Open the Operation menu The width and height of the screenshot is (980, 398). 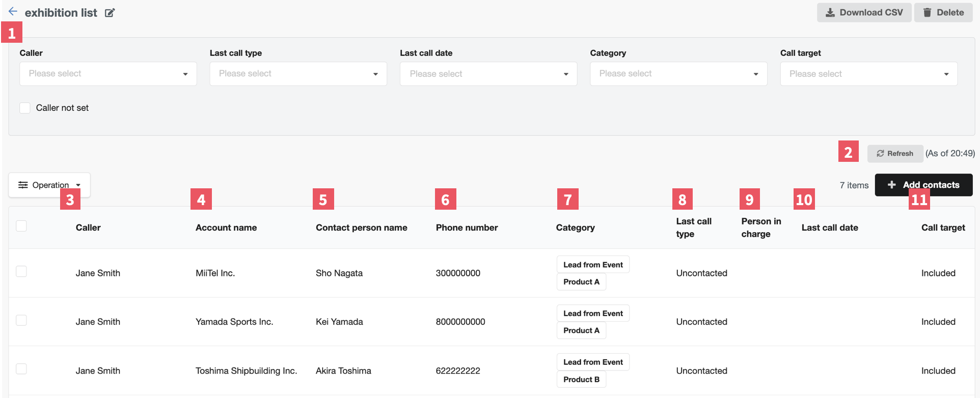[49, 185]
